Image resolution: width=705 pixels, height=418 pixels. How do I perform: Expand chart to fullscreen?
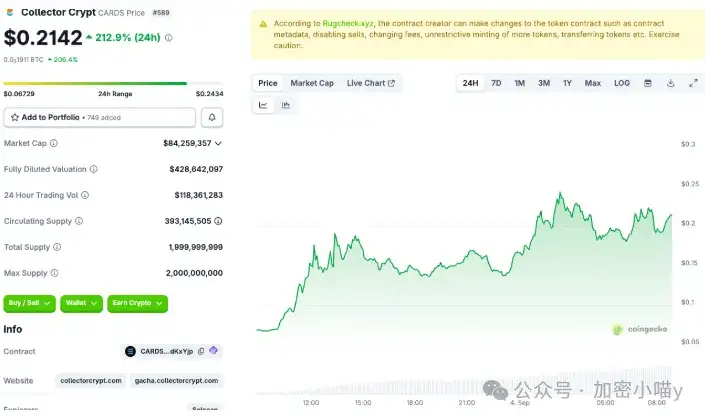693,83
